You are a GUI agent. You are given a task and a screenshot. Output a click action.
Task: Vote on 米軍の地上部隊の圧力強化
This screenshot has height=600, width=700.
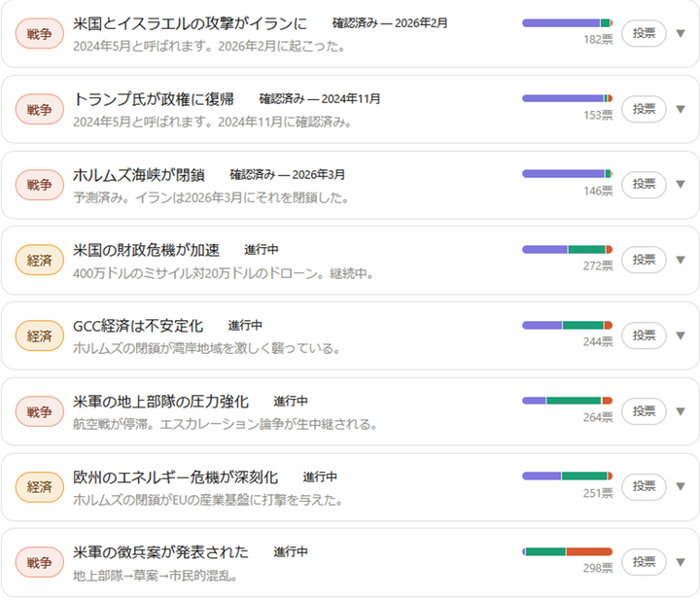point(644,411)
